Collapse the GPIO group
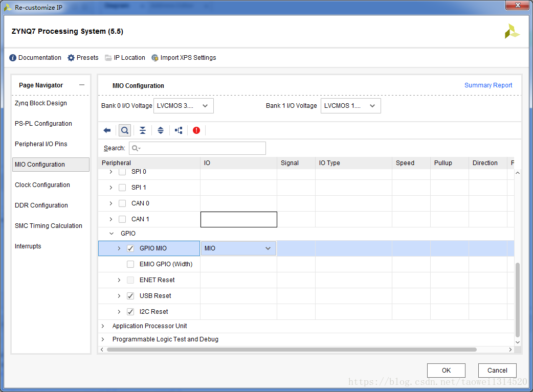533x392 pixels. coord(112,234)
